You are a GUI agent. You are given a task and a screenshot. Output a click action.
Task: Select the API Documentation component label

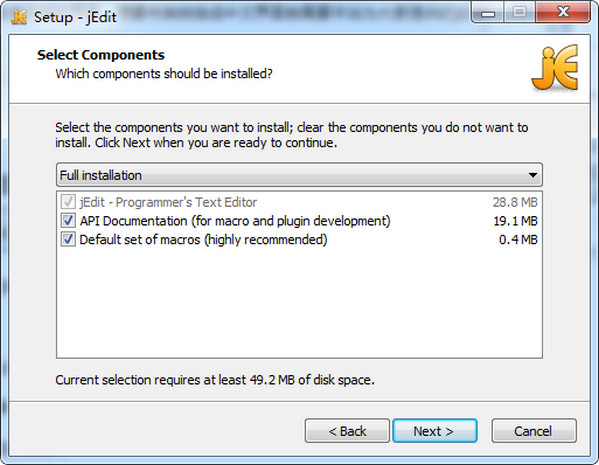[x=235, y=221]
